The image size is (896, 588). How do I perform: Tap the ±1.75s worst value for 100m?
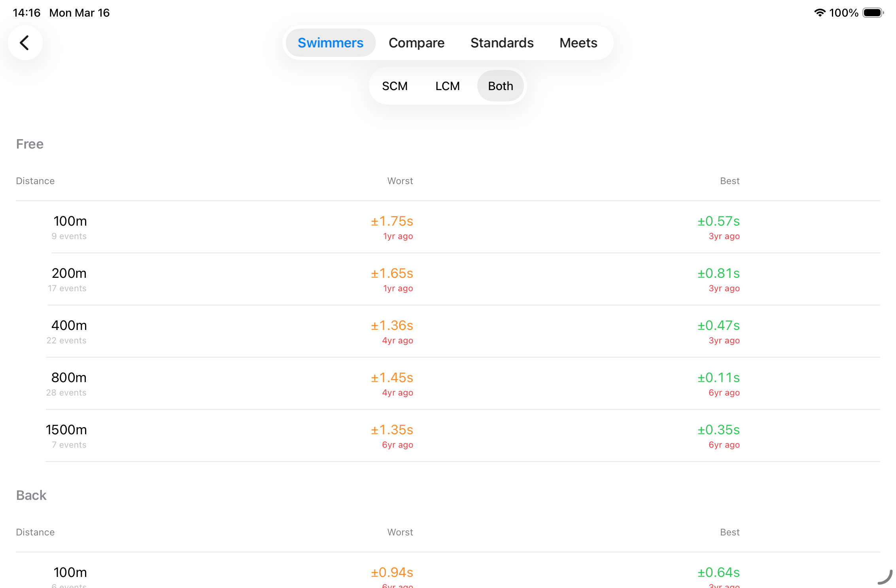(391, 221)
